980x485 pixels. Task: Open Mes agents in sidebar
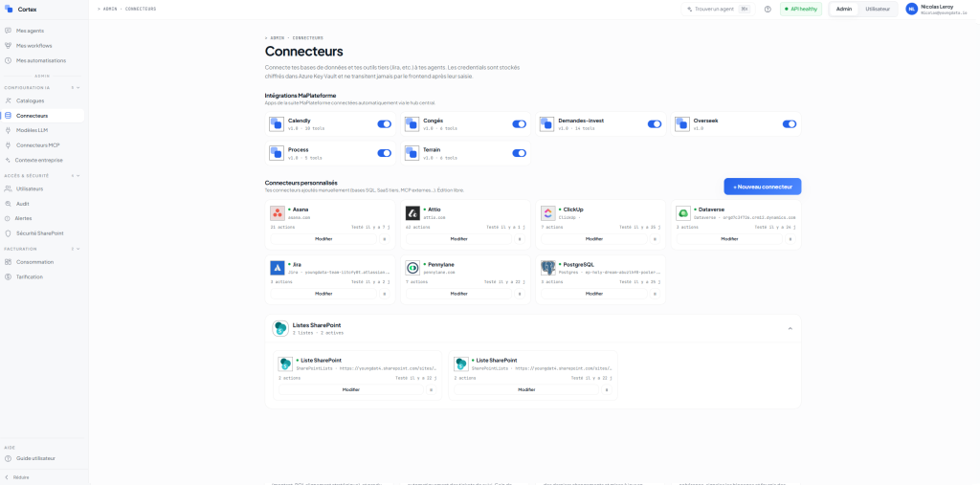[x=42, y=30]
